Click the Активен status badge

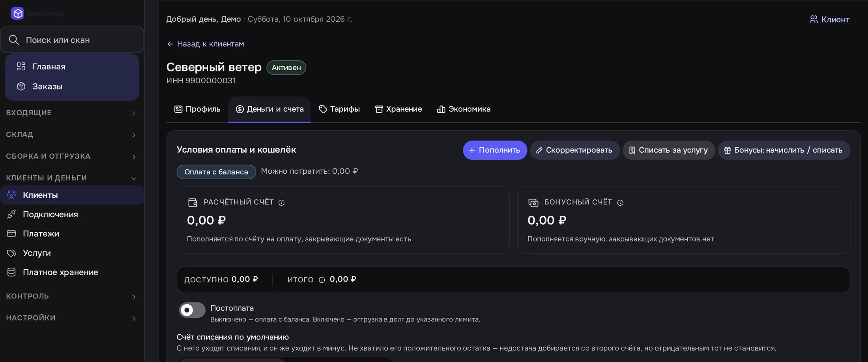tap(286, 68)
